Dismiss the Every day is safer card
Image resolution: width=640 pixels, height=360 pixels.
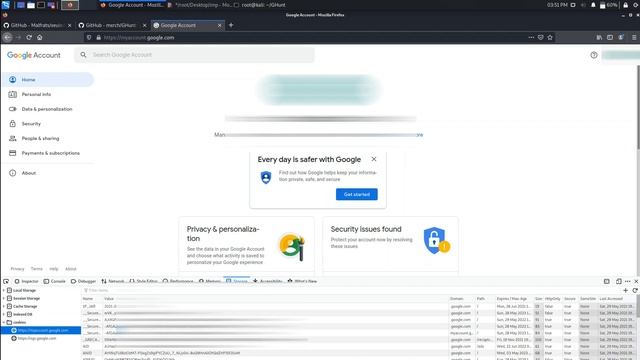pyautogui.click(x=374, y=159)
